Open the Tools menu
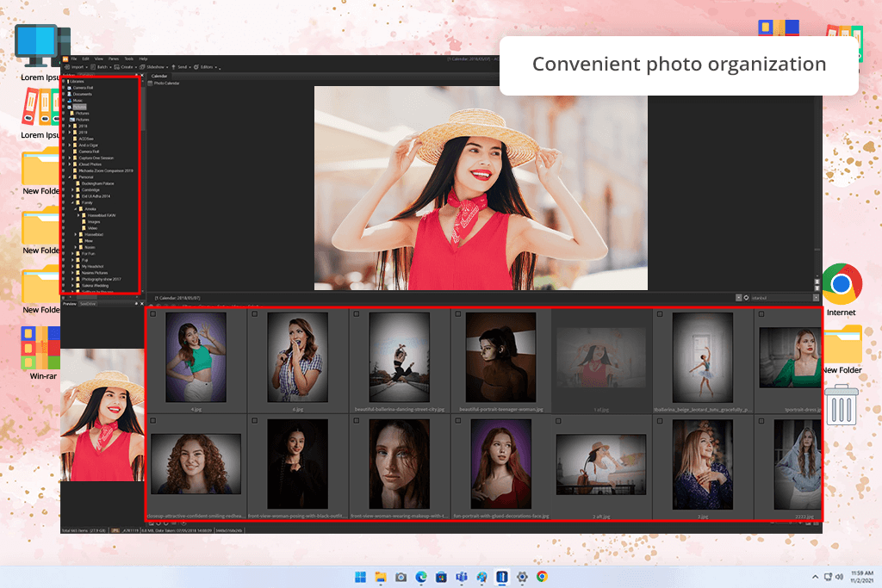Viewport: 882px width, 588px height. click(x=128, y=59)
